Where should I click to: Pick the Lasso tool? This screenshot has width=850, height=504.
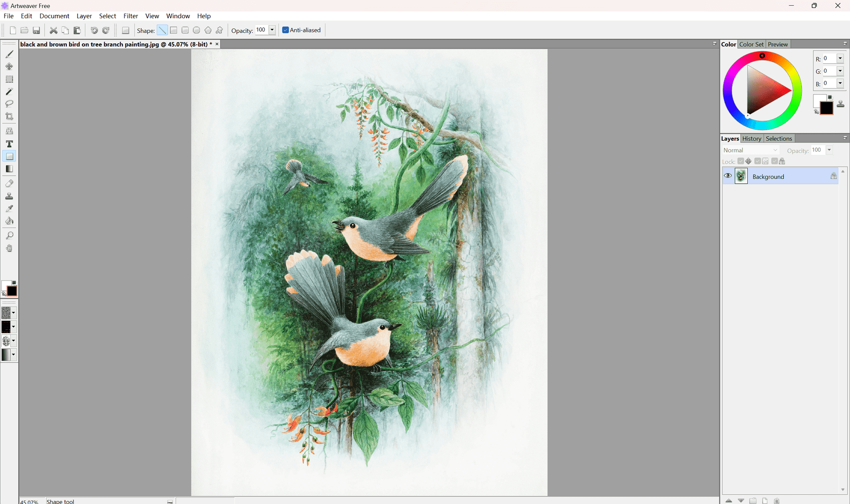[x=9, y=104]
